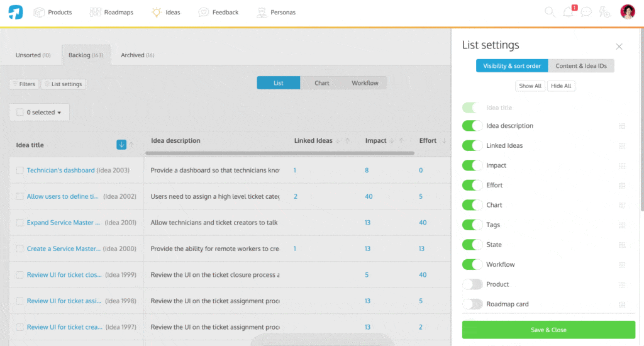
Task: Check Idea 2002 row checkbox
Action: (19, 196)
